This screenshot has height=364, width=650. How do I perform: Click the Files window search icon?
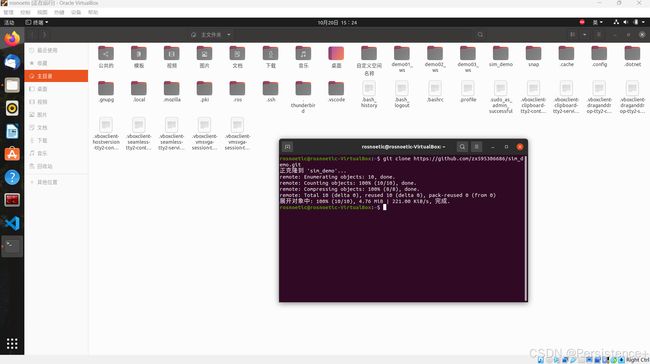(x=480, y=35)
